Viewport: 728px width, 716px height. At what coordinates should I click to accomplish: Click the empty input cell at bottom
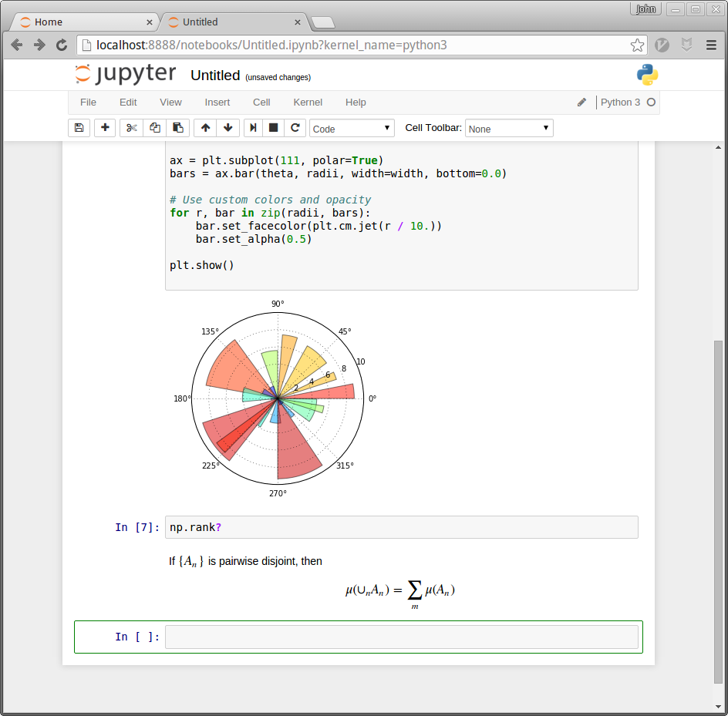pyautogui.click(x=401, y=637)
